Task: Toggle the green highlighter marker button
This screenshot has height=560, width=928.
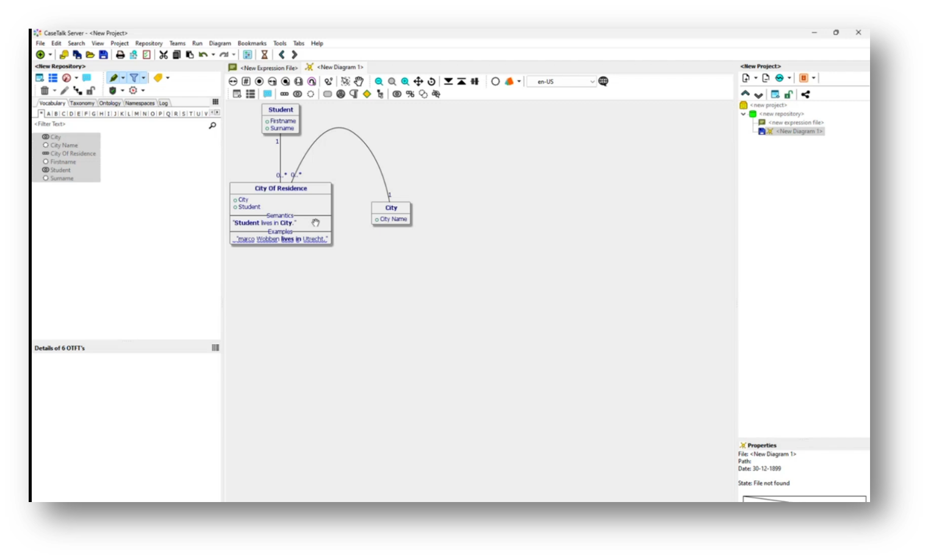Action: (113, 78)
